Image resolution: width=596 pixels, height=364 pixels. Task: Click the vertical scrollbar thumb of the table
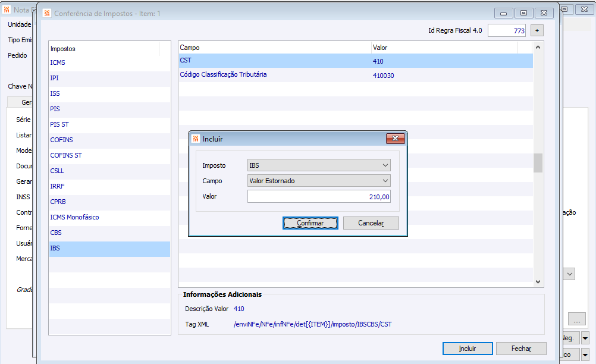538,163
